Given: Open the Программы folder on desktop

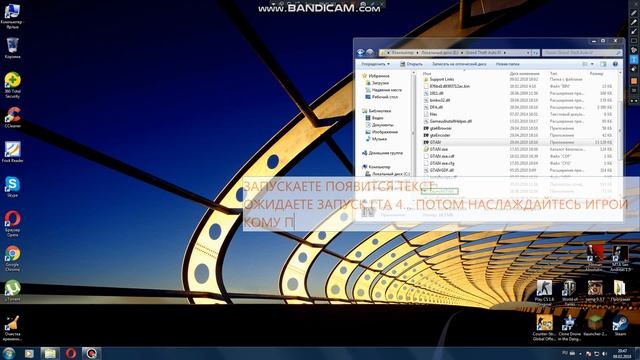Looking at the screenshot, I should coord(620,291).
